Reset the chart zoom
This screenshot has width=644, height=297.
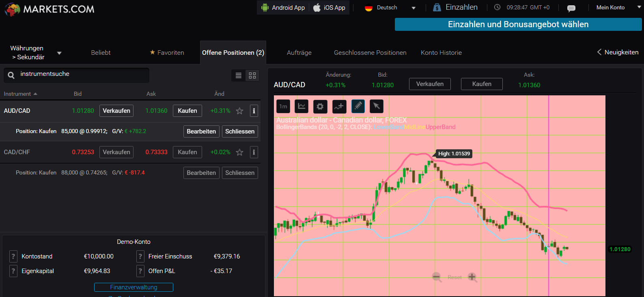(454, 278)
